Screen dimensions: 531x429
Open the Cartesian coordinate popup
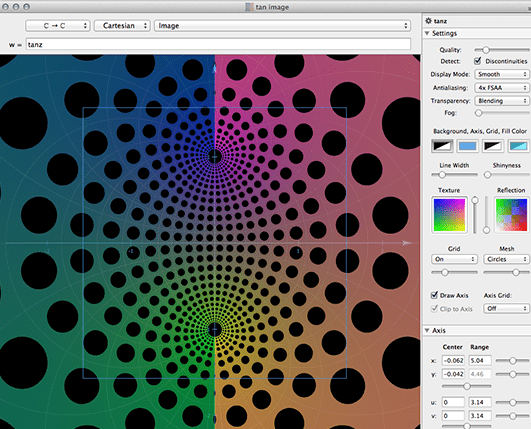(x=122, y=26)
